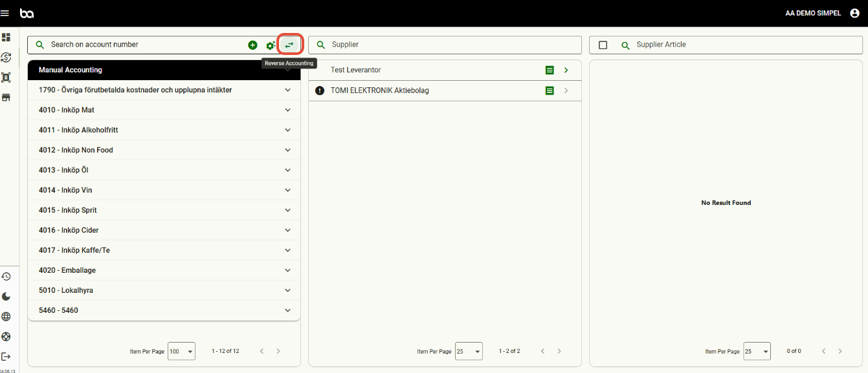Open Supplier Article Item Per Page dropdown
This screenshot has height=373, width=868.
[757, 351]
